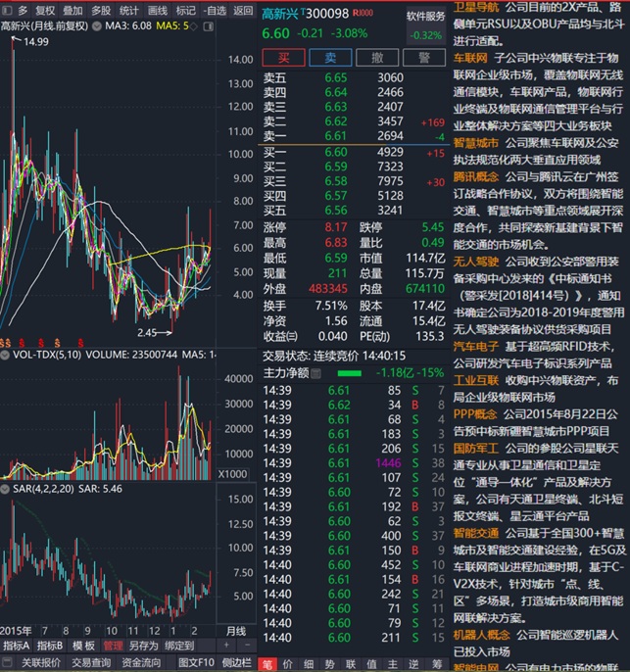
Task: Select the 价 price tab
Action: pyautogui.click(x=288, y=665)
